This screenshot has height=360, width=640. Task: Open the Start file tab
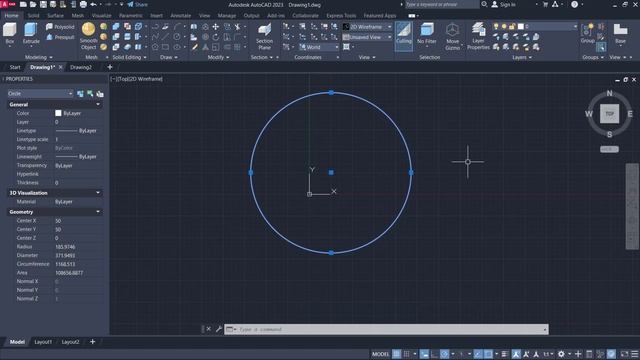15,67
